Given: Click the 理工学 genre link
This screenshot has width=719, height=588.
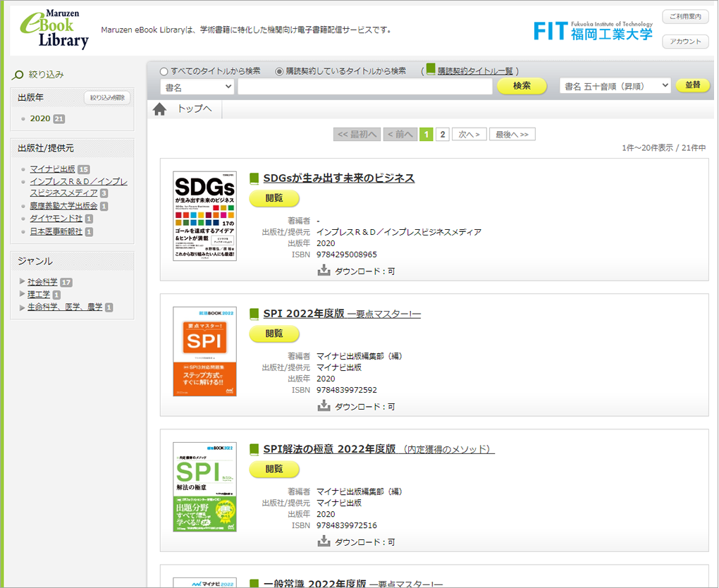Looking at the screenshot, I should 39,294.
